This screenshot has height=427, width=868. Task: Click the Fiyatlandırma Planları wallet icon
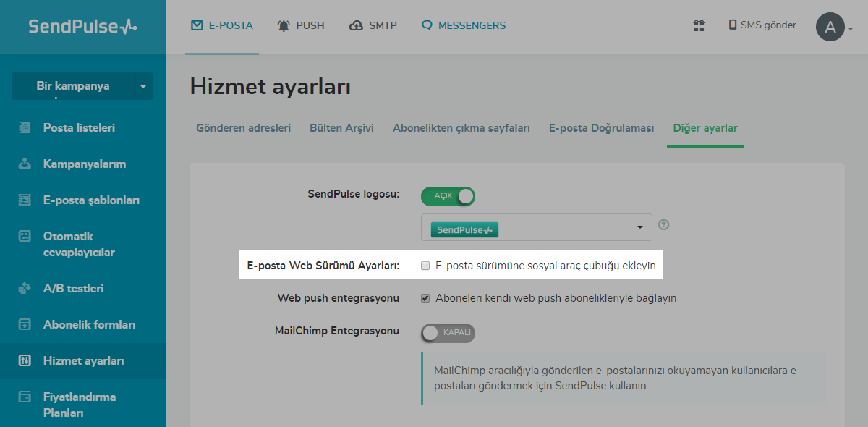(x=25, y=397)
